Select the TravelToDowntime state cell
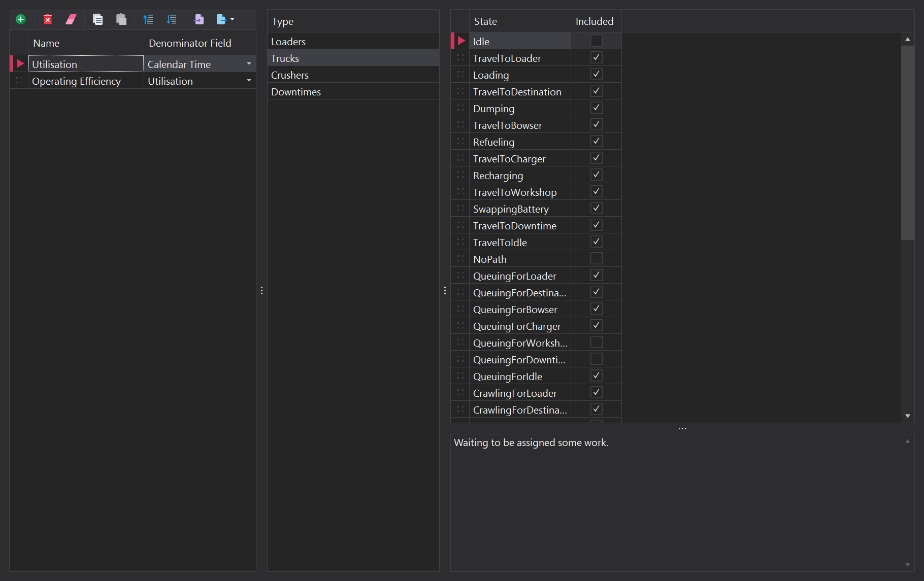This screenshot has width=924, height=581. [520, 225]
